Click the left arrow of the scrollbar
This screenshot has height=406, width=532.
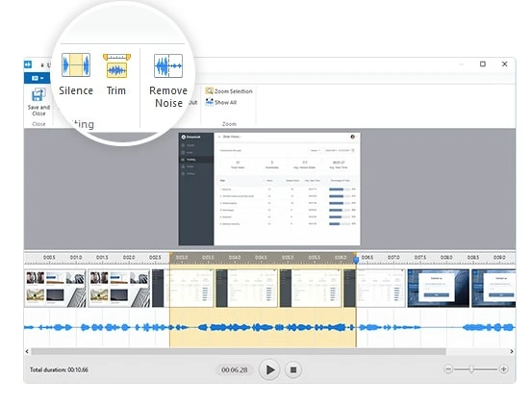click(x=27, y=351)
